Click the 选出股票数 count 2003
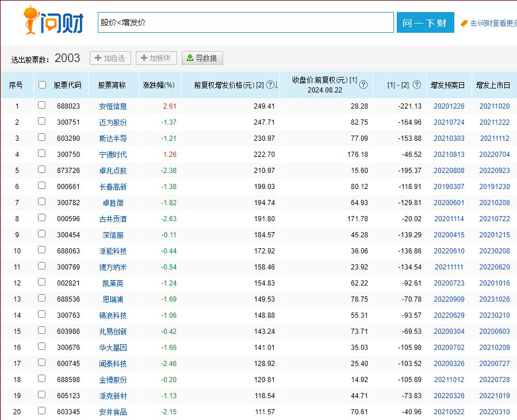The width and height of the screenshot is (517, 420). [67, 58]
